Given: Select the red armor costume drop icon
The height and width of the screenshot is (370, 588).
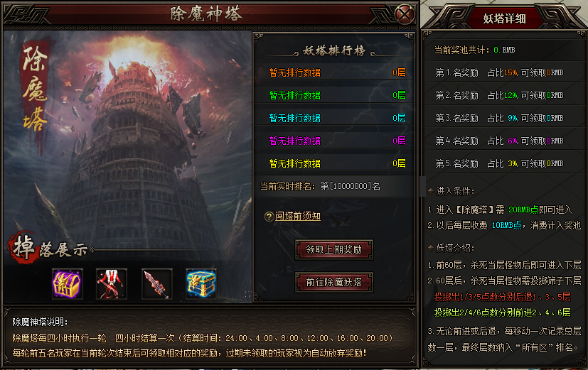Looking at the screenshot, I should 112,283.
